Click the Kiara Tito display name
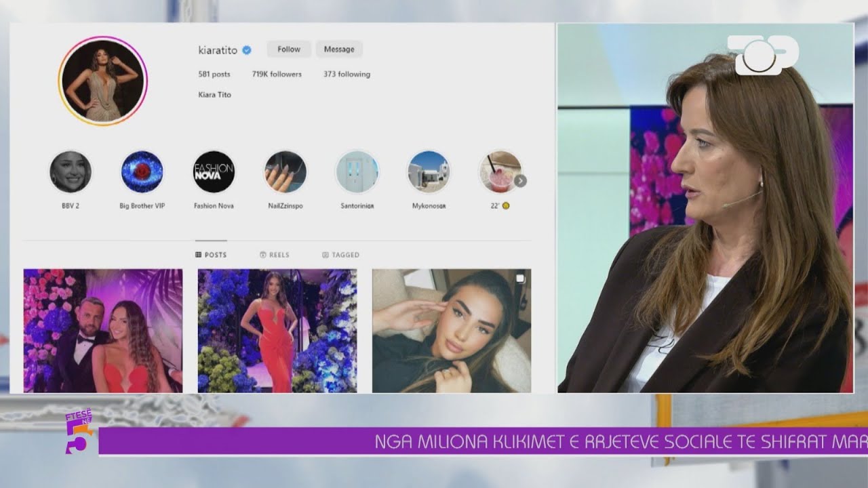Image resolution: width=868 pixels, height=488 pixels. [214, 95]
